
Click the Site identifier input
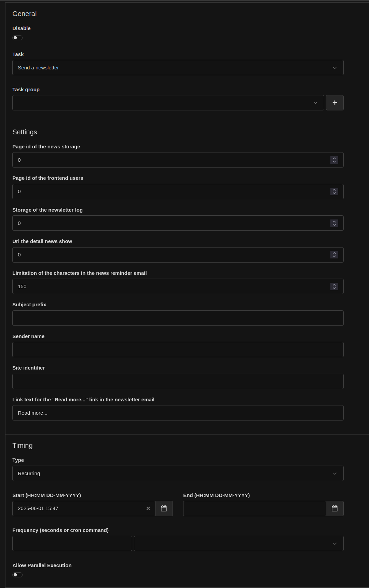(x=178, y=381)
